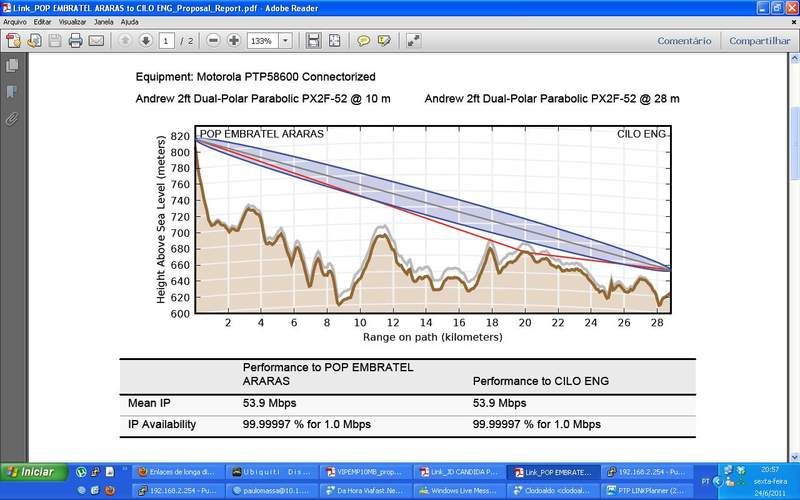Click the create PDF online icon
Image resolution: width=800 pixels, height=500 pixels.
(x=14, y=41)
